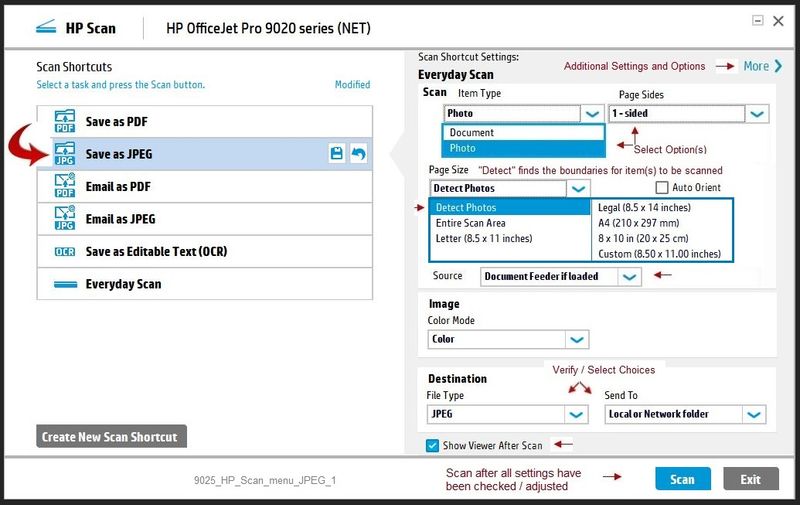Click the Scan button
Viewport: 800px width, 505px height.
683,479
